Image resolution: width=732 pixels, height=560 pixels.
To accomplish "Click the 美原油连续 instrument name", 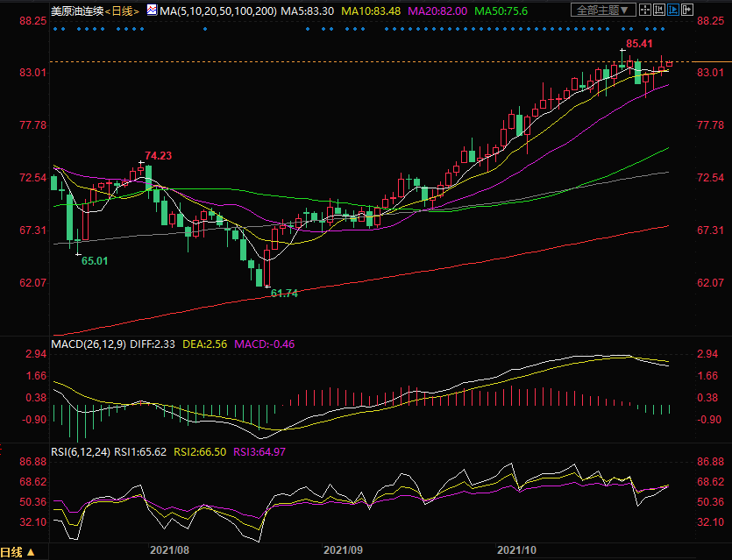I will coord(78,11).
